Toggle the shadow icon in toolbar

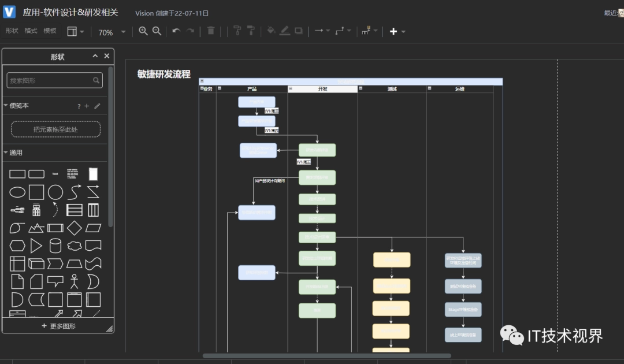tap(299, 31)
